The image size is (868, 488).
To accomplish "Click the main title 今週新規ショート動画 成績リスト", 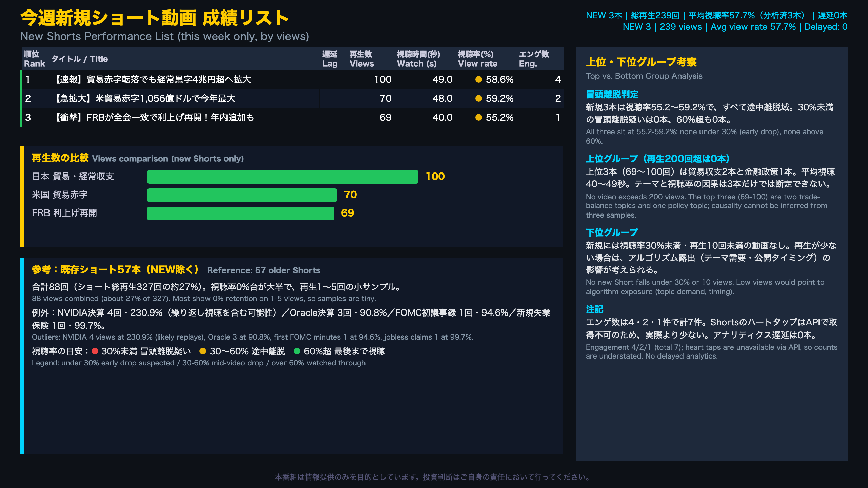I will tap(154, 18).
